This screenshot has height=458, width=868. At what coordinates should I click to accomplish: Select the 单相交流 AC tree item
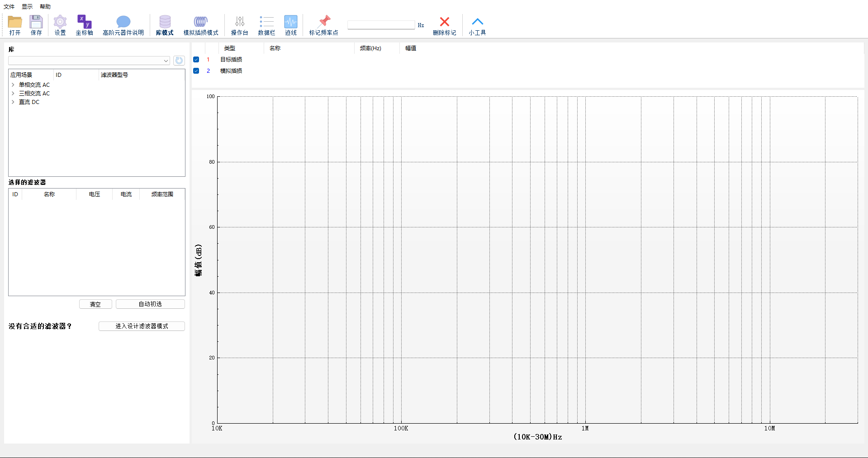(x=34, y=85)
